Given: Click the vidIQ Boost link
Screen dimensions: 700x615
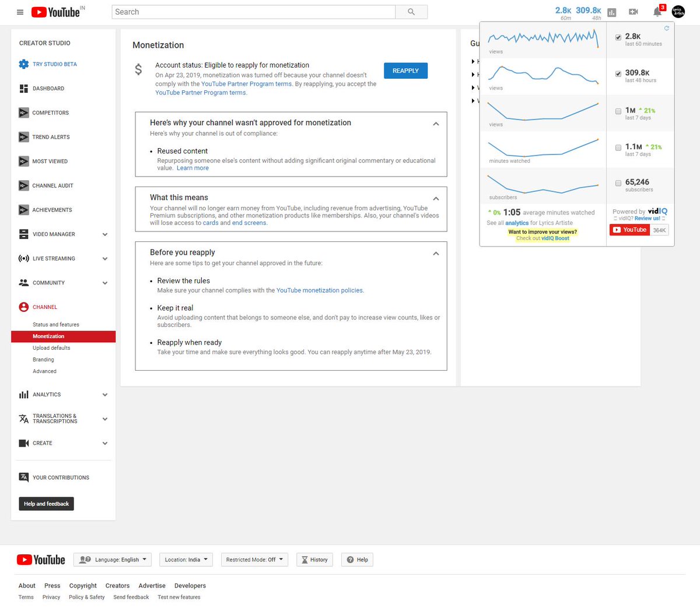Looking at the screenshot, I should (555, 238).
